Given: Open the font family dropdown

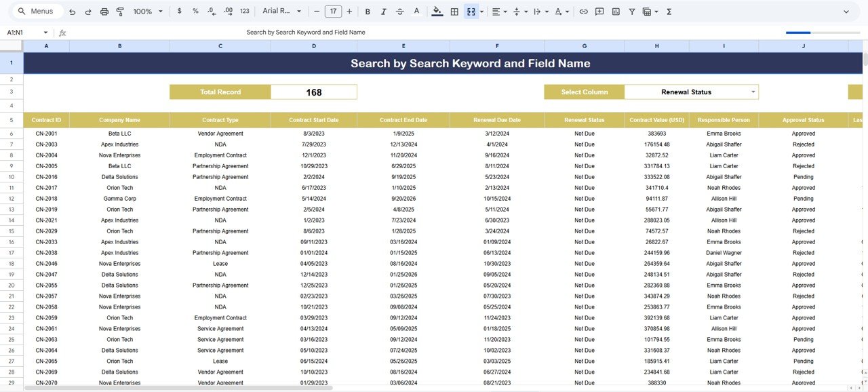Looking at the screenshot, I should (281, 11).
